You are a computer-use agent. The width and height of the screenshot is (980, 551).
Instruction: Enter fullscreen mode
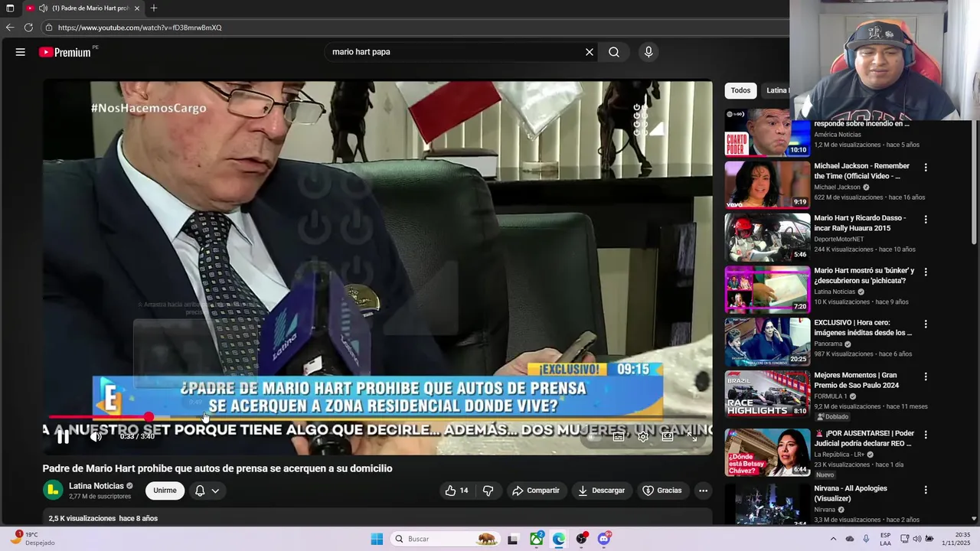coord(692,437)
